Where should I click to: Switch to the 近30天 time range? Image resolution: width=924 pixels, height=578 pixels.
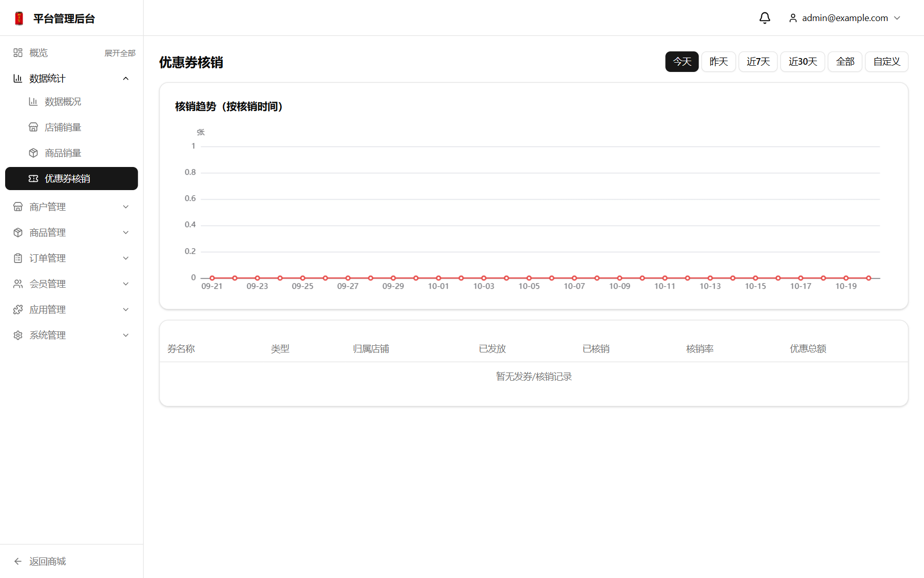tap(803, 62)
